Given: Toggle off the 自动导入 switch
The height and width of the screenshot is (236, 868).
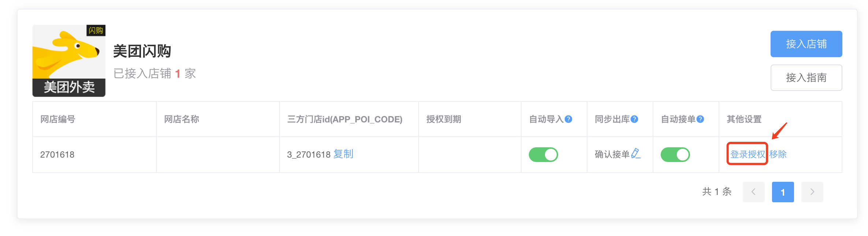Looking at the screenshot, I should point(543,155).
